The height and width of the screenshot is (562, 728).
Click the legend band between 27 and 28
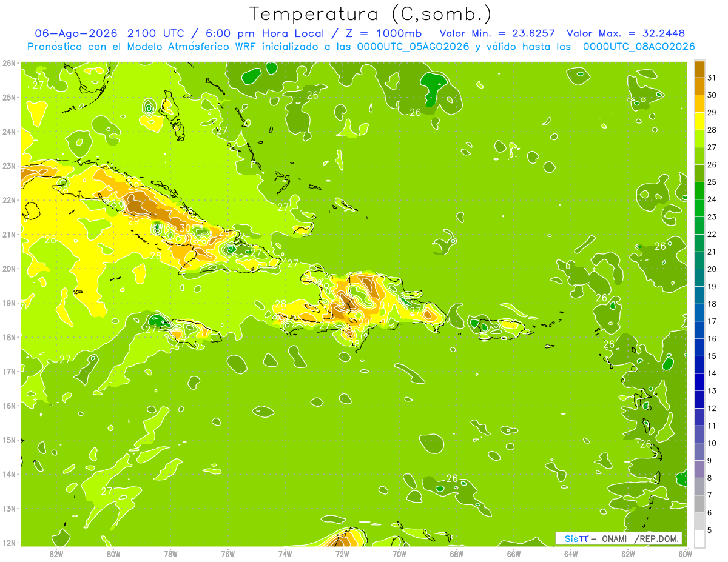[699, 138]
